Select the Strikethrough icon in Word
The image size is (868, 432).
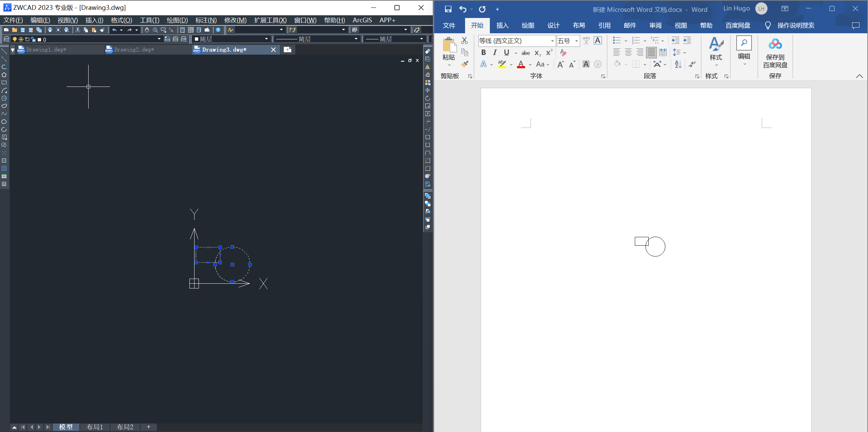pos(525,52)
